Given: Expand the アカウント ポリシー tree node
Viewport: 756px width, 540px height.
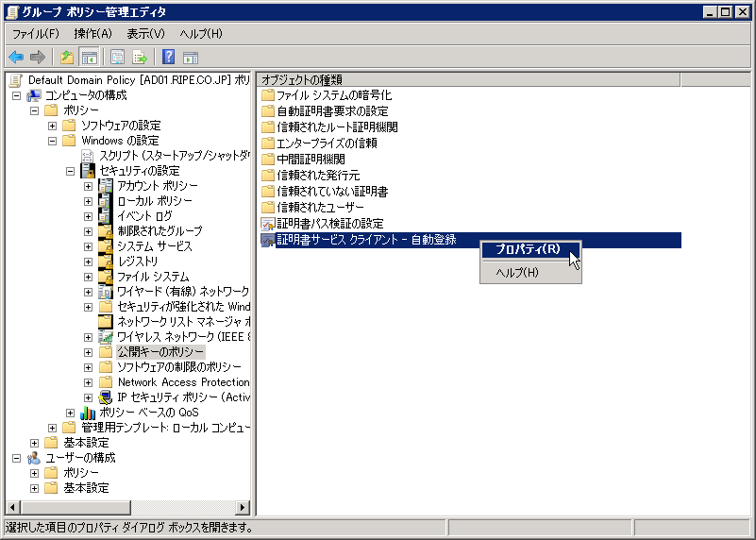Looking at the screenshot, I should tap(88, 186).
